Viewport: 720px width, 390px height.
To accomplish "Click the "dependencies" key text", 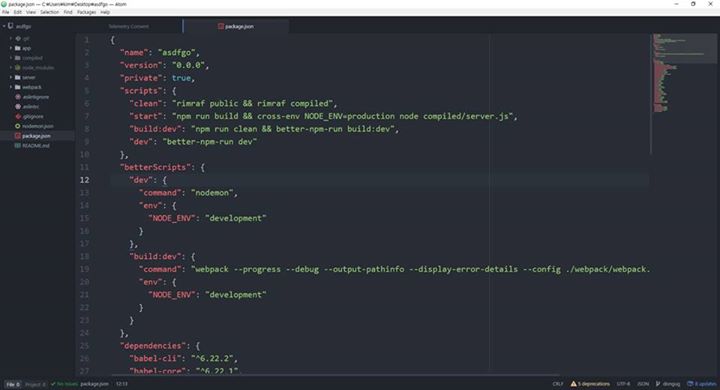I will pyautogui.click(x=153, y=345).
